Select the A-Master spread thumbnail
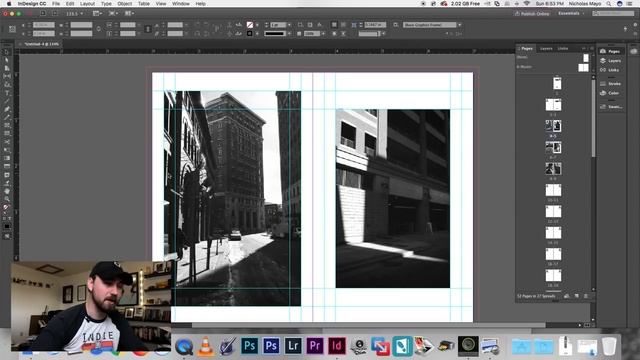This screenshot has width=640, height=360. [x=583, y=68]
